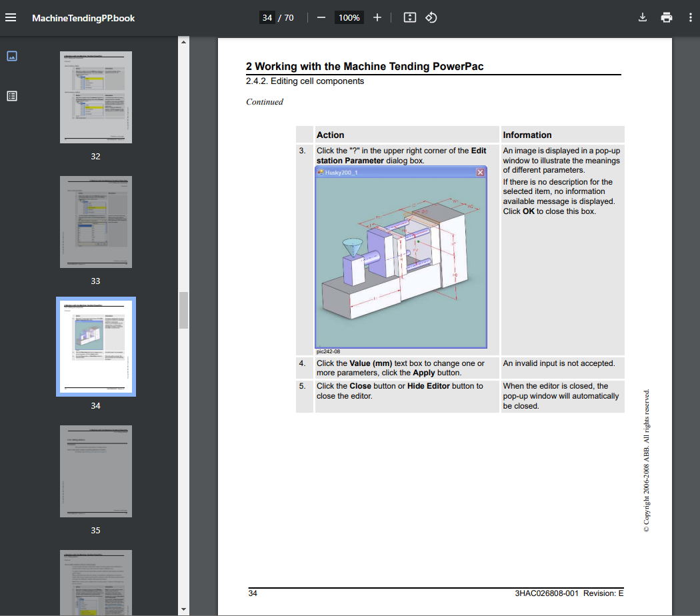Screen dimensions: 700x616
Task: Click the '3HAC026808-001 Revision: E' footer
Action: (x=569, y=593)
